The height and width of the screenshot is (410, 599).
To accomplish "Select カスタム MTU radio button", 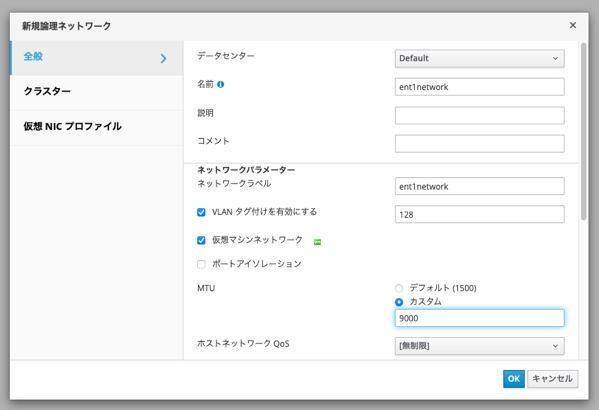I will click(x=399, y=302).
